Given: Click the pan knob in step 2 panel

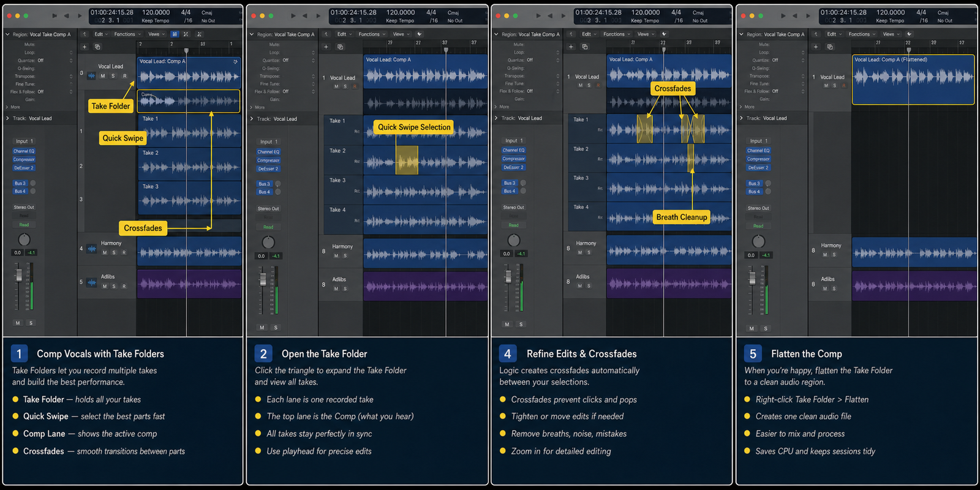Looking at the screenshot, I should [268, 242].
